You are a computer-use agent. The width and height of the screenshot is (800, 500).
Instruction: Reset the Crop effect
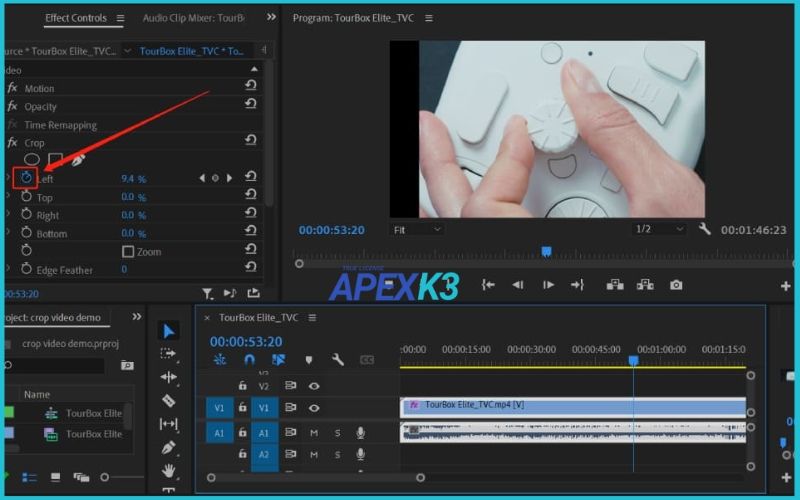coord(251,140)
